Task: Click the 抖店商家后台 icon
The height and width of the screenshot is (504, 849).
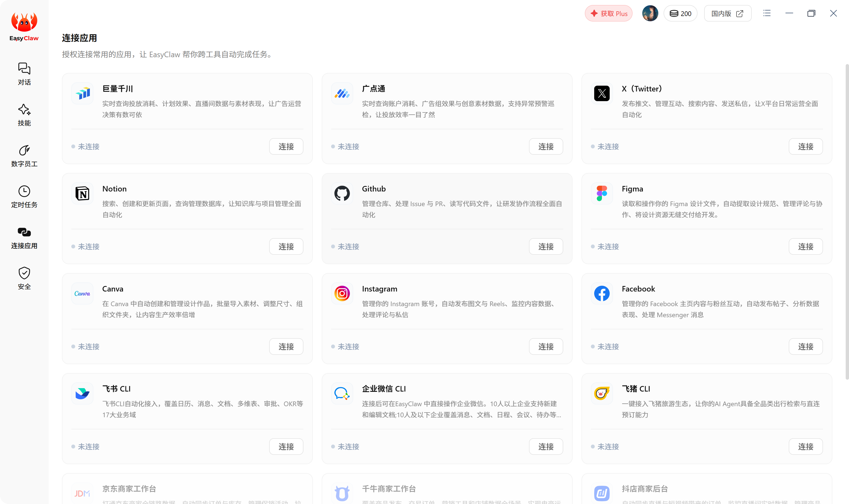Action: [x=602, y=493]
